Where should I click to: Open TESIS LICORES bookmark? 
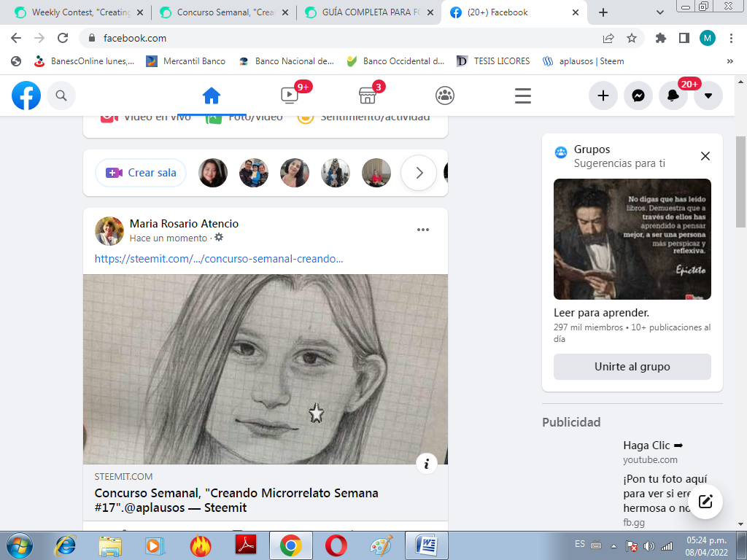493,61
